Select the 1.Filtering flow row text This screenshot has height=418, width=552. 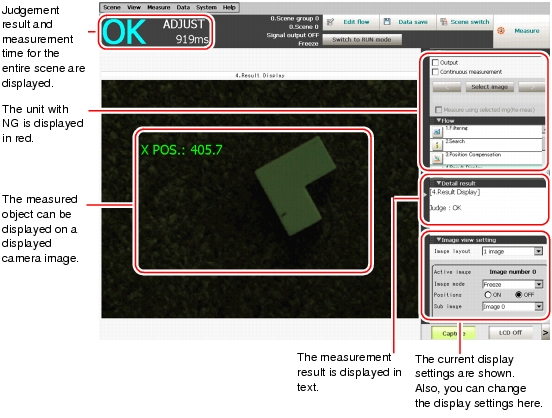457,128
